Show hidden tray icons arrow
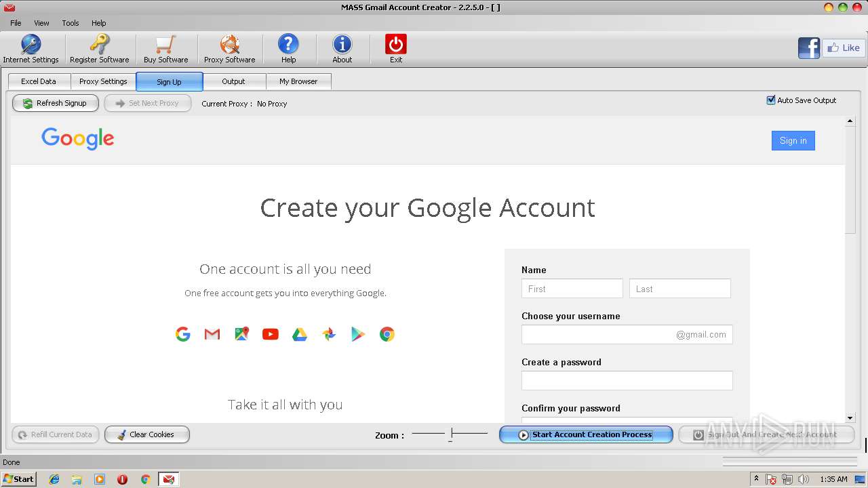Viewport: 868px width, 488px height. click(x=756, y=479)
